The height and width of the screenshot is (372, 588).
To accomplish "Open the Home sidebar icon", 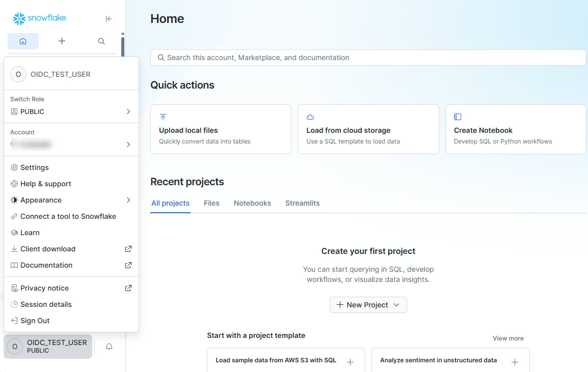I will click(x=23, y=41).
